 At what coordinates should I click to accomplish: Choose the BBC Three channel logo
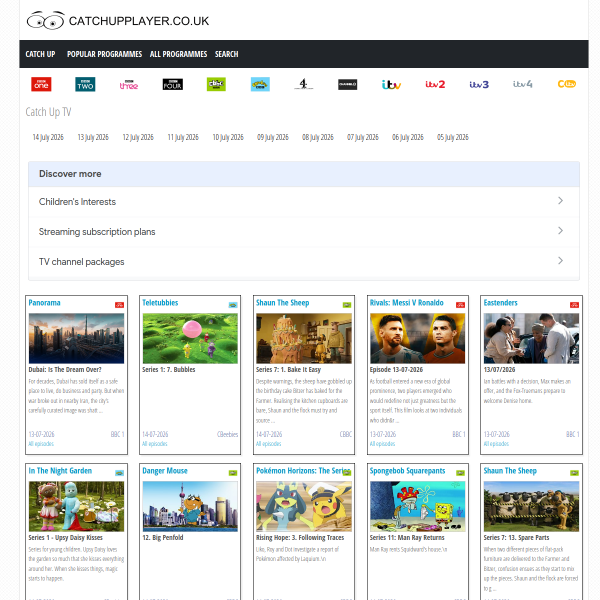click(x=129, y=84)
